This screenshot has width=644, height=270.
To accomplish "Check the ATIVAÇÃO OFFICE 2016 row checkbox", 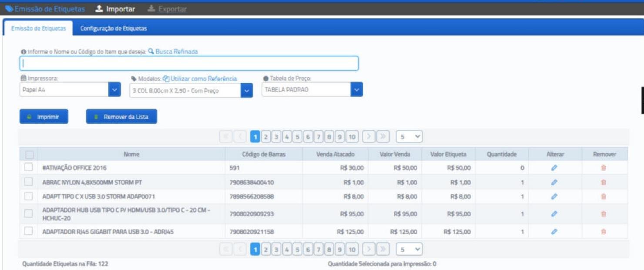I will coord(28,167).
